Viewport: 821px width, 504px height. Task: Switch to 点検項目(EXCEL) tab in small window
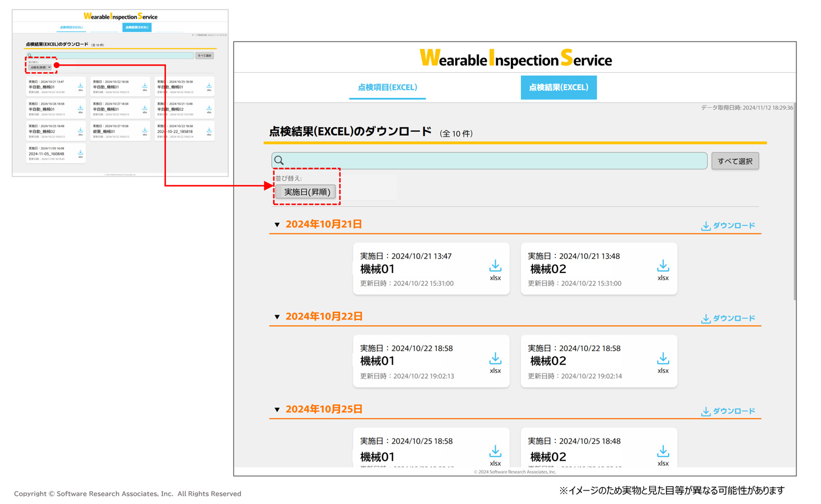tap(72, 28)
